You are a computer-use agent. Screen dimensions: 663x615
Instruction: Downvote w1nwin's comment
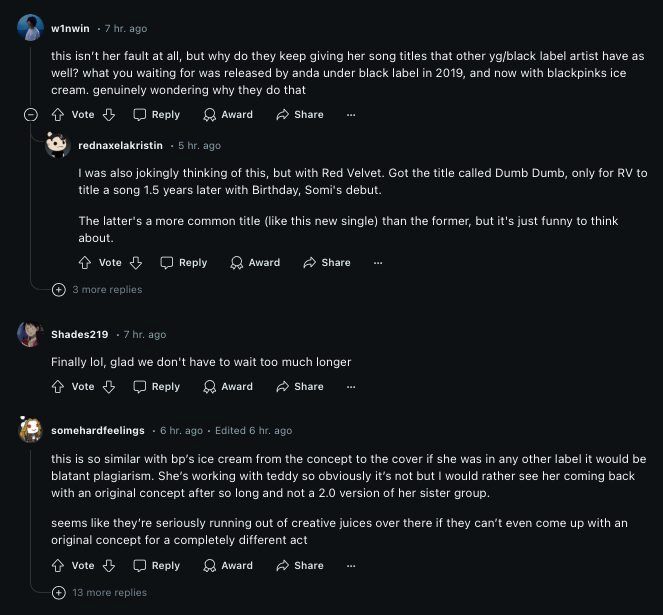click(109, 115)
